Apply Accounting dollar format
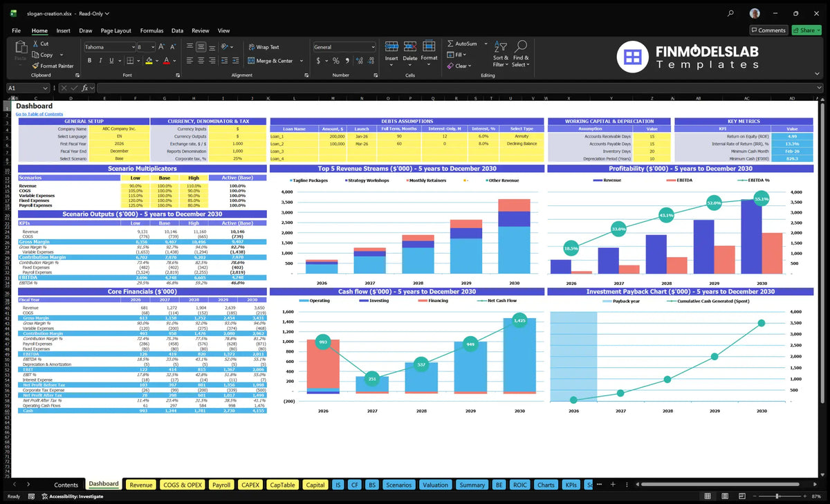The height and width of the screenshot is (504, 830). [x=317, y=61]
